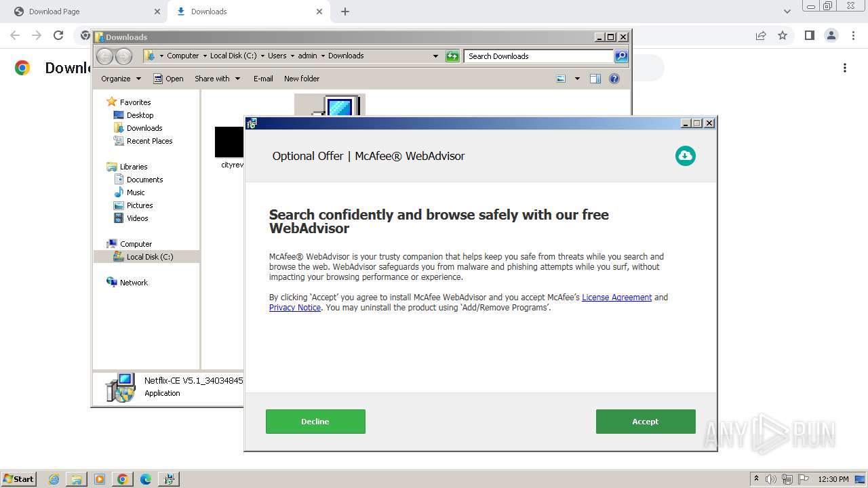Viewport: 868px width, 488px height.
Task: Click installer dialog title bar icon
Action: 252,123
